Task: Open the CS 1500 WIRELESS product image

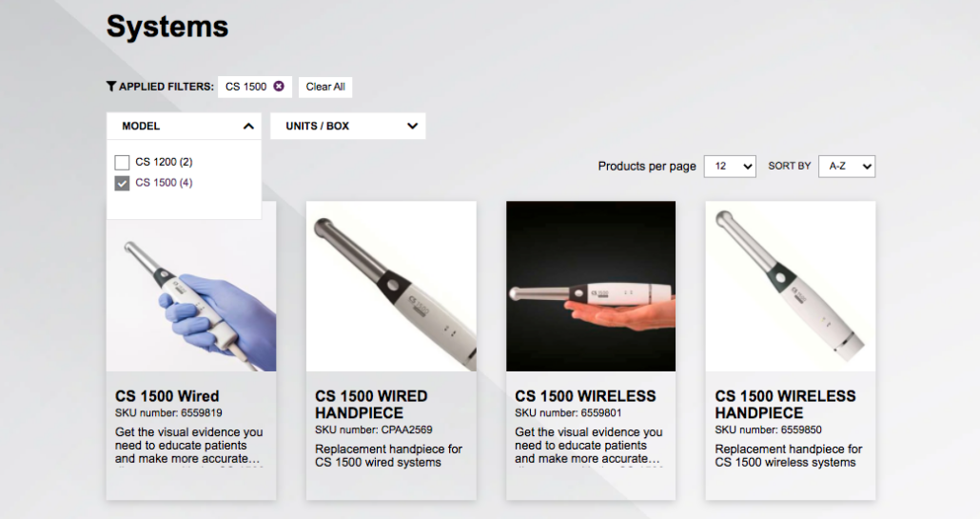Action: 591,286
